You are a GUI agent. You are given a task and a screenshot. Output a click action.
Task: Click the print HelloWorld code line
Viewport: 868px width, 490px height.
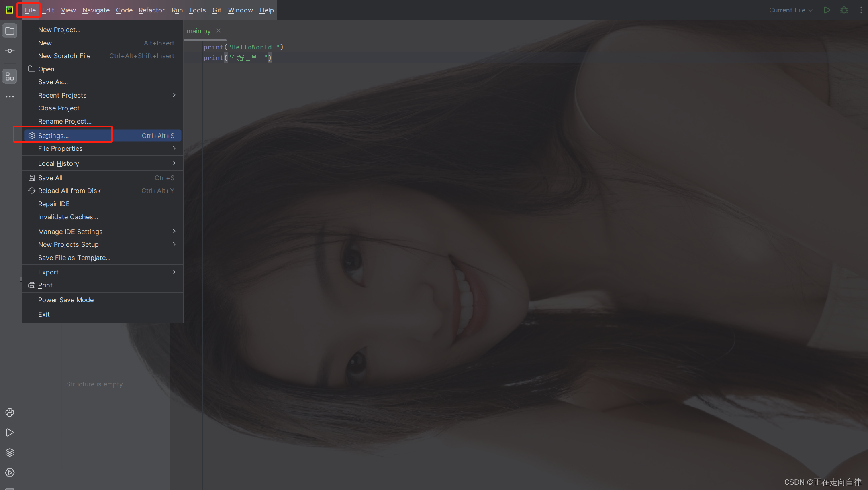tap(243, 47)
